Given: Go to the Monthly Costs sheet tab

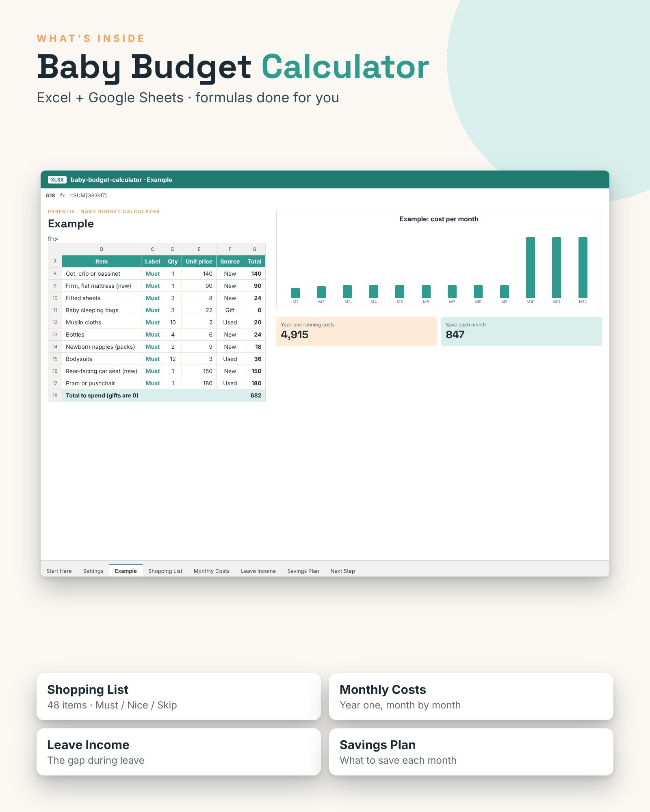Looking at the screenshot, I should 211,571.
